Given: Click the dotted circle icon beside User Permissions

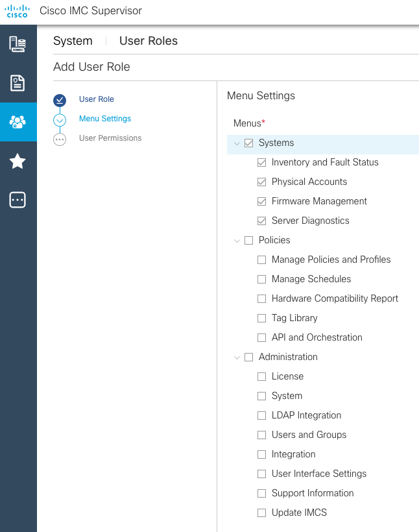Looking at the screenshot, I should [x=60, y=138].
